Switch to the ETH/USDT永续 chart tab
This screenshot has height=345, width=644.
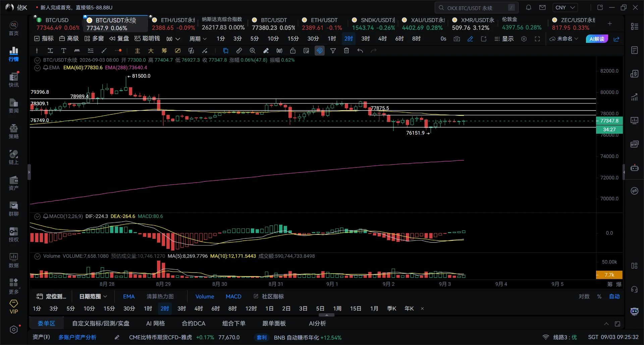pyautogui.click(x=173, y=24)
